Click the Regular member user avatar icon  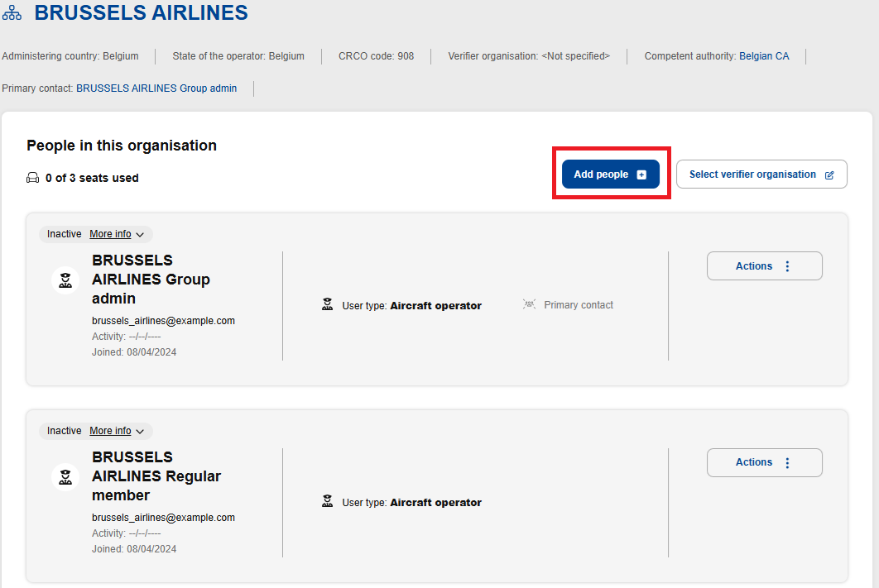[x=65, y=477]
